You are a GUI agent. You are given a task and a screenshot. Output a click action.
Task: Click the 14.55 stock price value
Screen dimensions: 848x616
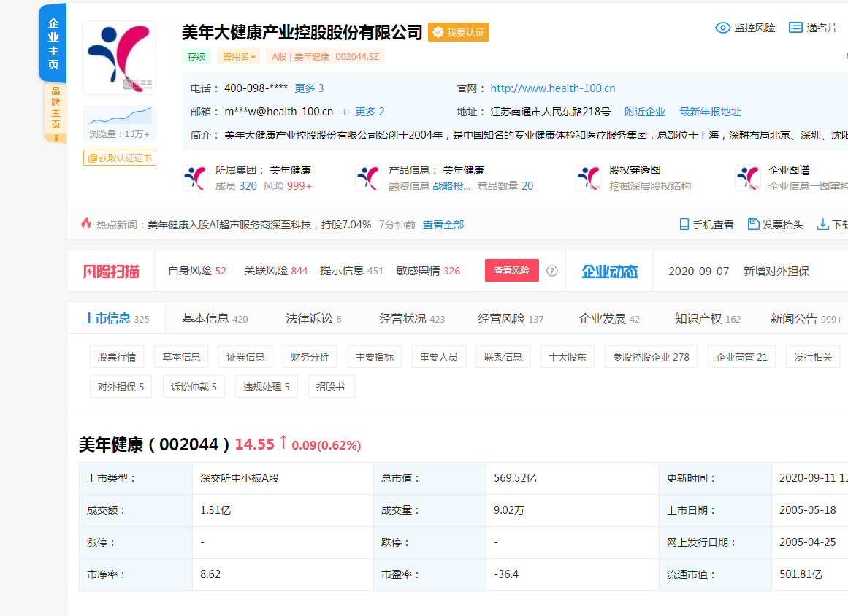click(255, 444)
